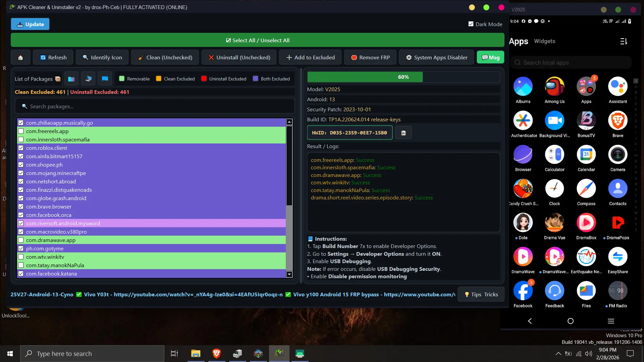
Task: Click the Search packages input field
Action: click(155, 106)
